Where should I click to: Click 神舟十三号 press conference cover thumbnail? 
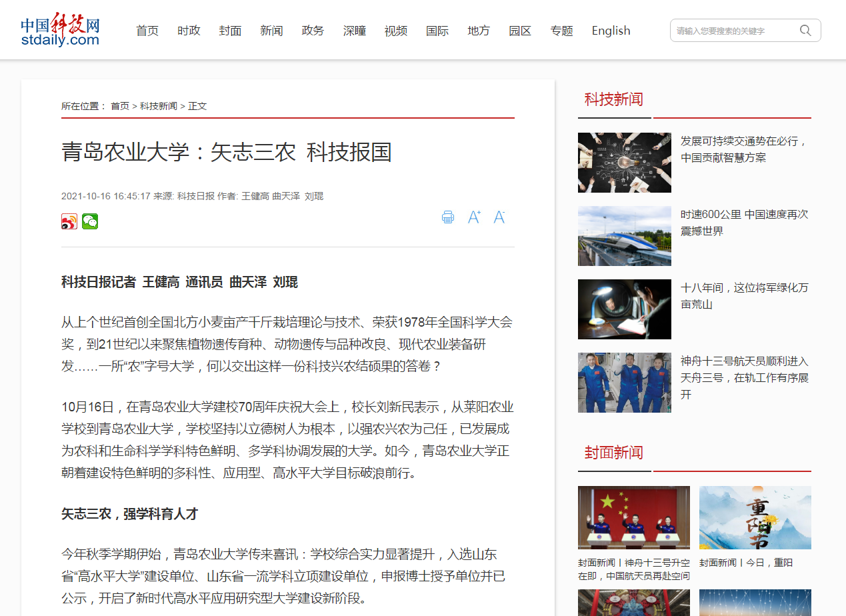pos(634,517)
